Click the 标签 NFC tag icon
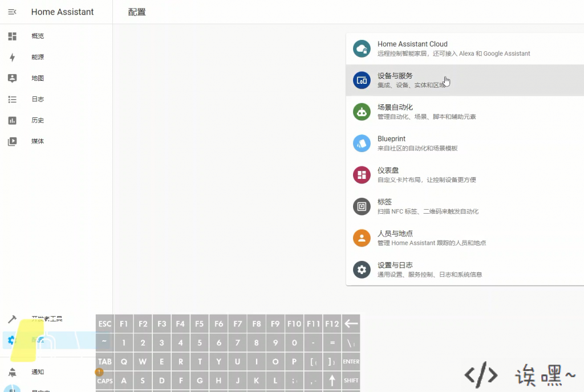 click(362, 206)
